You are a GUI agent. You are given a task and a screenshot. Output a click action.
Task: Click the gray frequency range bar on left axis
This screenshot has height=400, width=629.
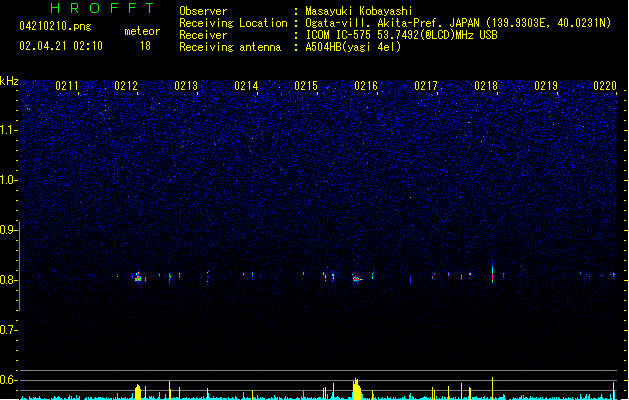[20, 266]
